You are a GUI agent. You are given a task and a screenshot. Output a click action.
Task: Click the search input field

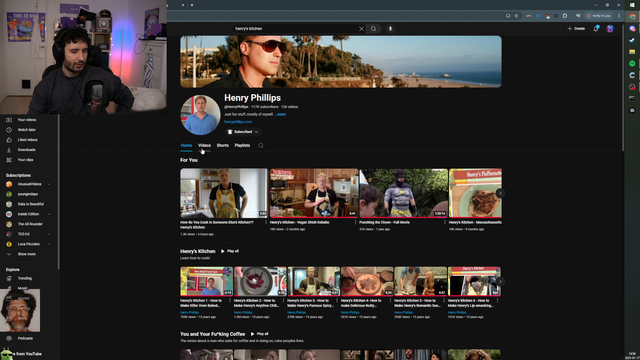point(296,29)
